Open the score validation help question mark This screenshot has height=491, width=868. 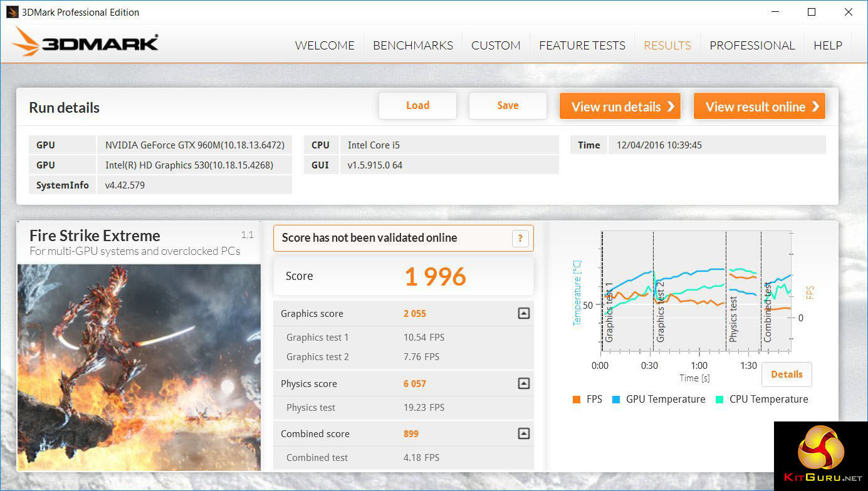(x=520, y=238)
